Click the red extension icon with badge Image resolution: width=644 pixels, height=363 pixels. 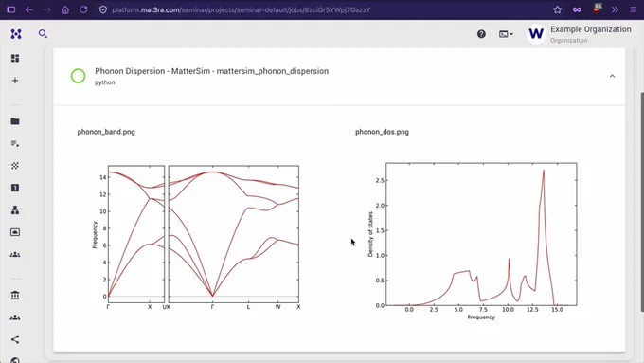click(x=597, y=9)
